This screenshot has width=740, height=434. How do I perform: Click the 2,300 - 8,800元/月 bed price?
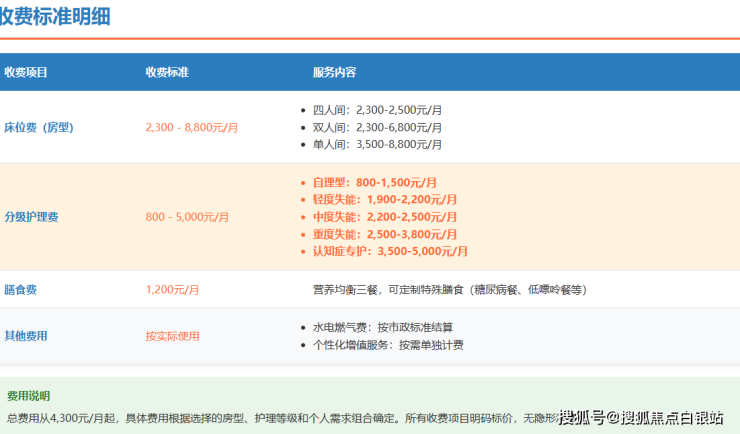(x=192, y=128)
